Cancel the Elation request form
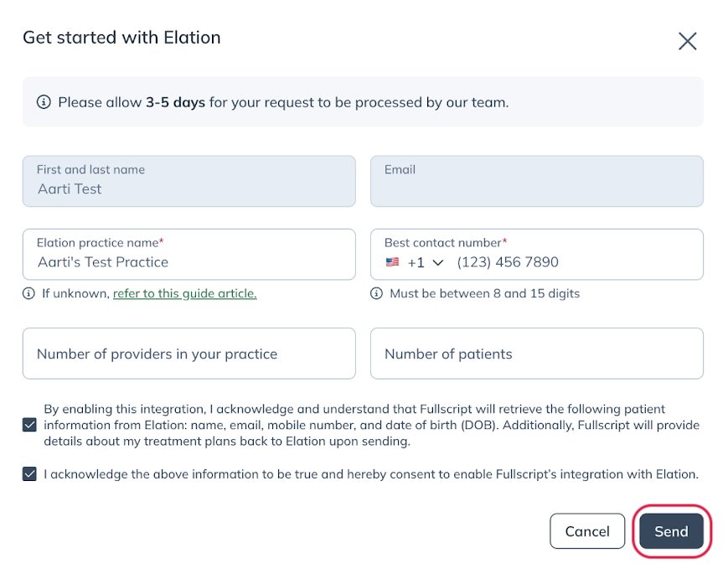The image size is (728, 574). tap(587, 530)
